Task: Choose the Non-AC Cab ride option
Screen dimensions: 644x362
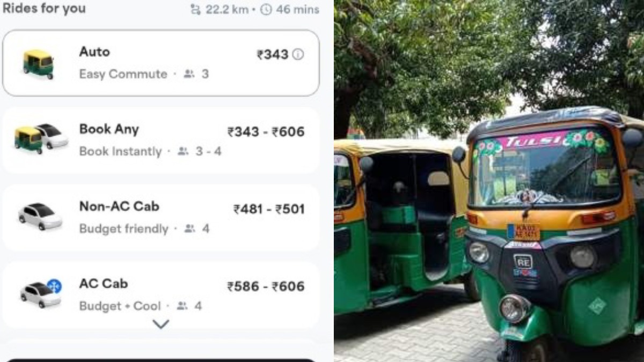Action: point(160,217)
